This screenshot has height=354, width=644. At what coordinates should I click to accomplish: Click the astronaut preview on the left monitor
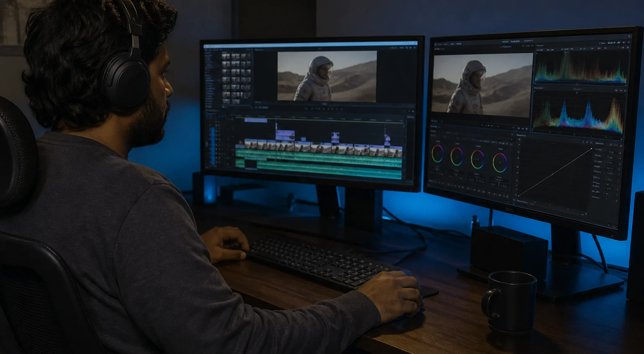pos(327,76)
